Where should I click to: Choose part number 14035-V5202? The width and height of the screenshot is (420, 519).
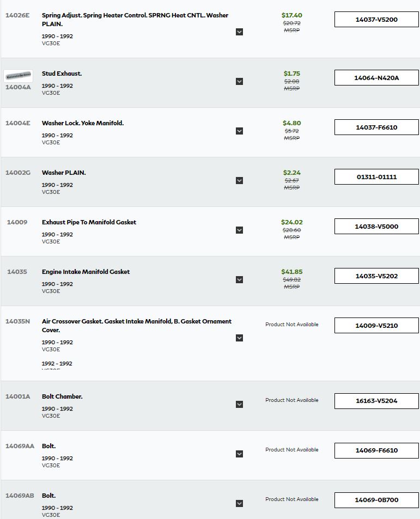pos(376,276)
